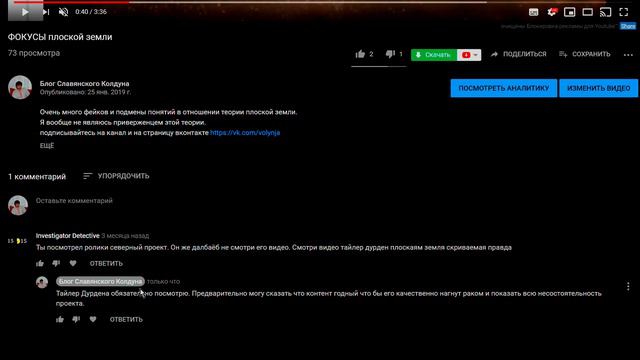This screenshot has width=640, height=360.
Task: Dislike the video with thumbs down
Action: click(x=390, y=54)
